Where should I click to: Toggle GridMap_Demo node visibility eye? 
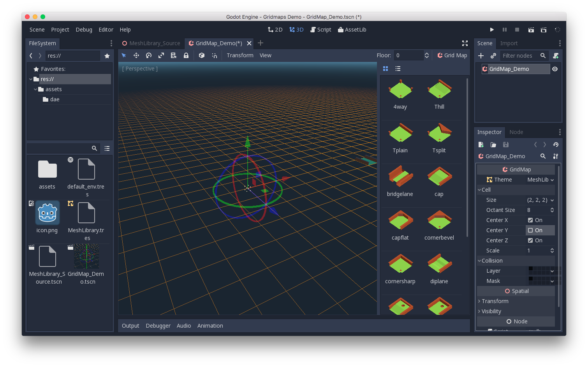(x=555, y=69)
